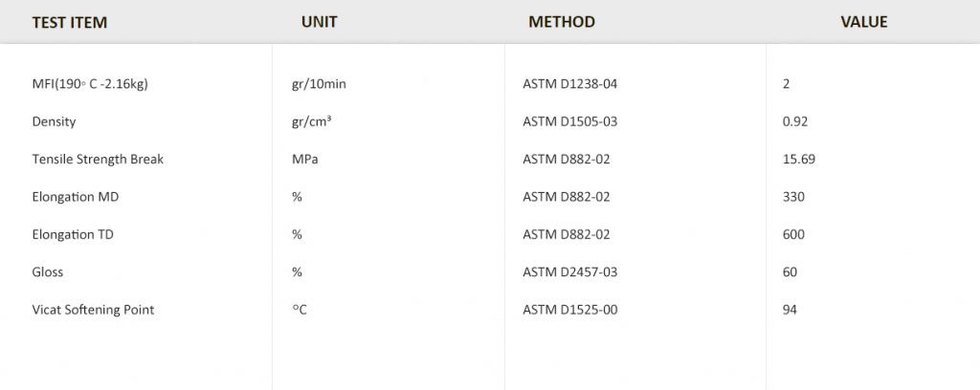This screenshot has height=390, width=980.
Task: Click the Vicat Softening Point label
Action: point(93,310)
